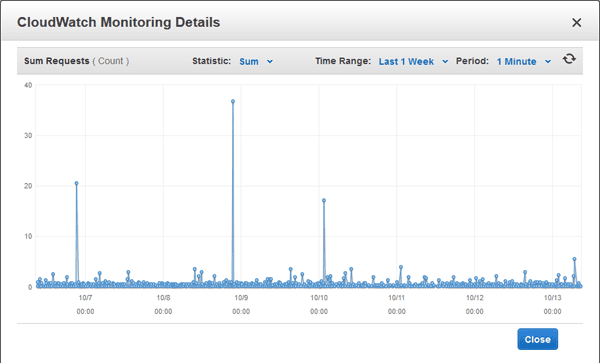Screen dimensions: 600x363
Task: Click the 10/7 x-axis date label
Action: pyautogui.click(x=85, y=298)
